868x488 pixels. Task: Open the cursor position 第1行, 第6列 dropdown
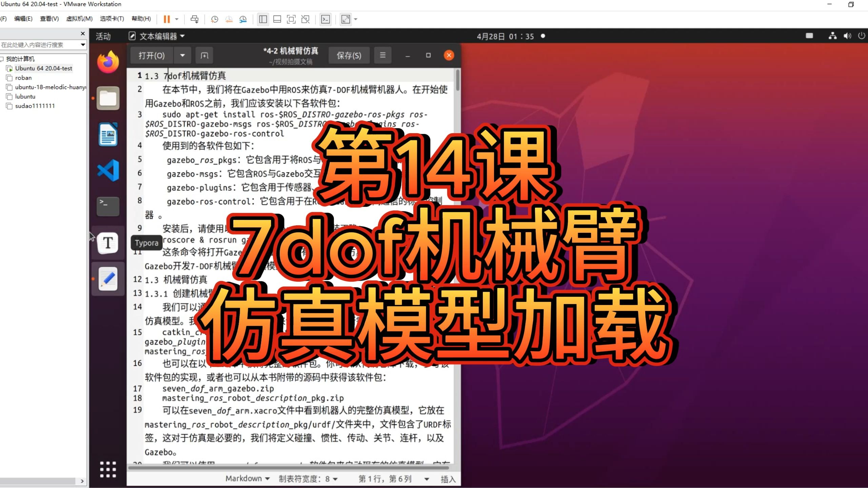(x=394, y=479)
